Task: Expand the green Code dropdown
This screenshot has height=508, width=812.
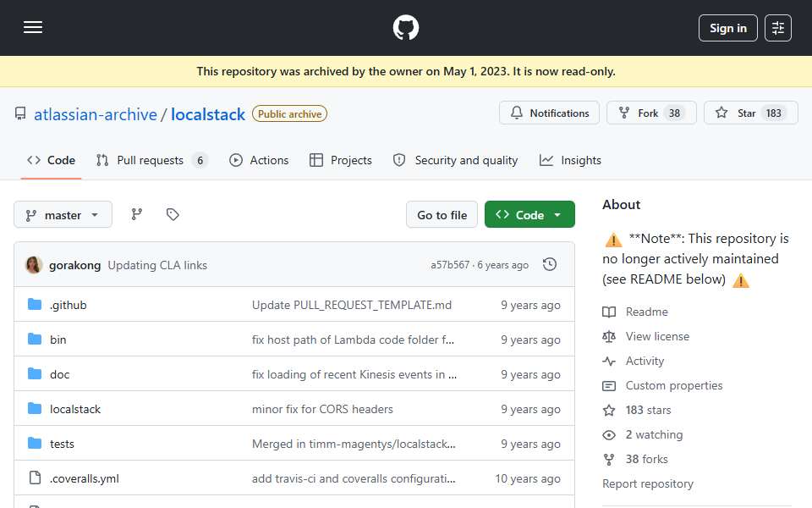Action: [529, 214]
